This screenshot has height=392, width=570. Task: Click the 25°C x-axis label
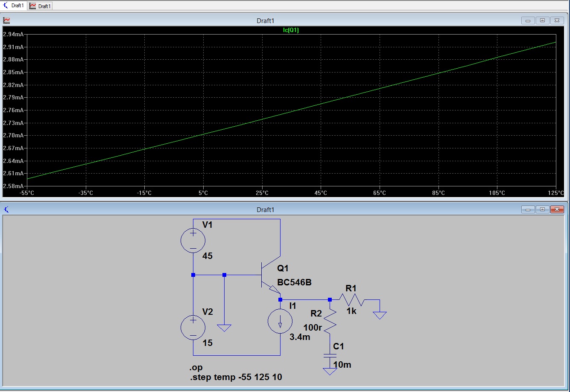point(262,193)
